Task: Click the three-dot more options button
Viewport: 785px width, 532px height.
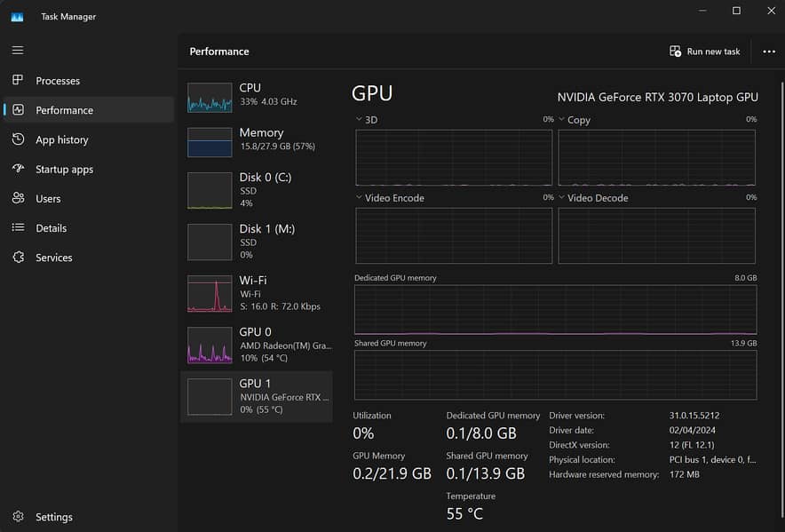Action: [769, 52]
